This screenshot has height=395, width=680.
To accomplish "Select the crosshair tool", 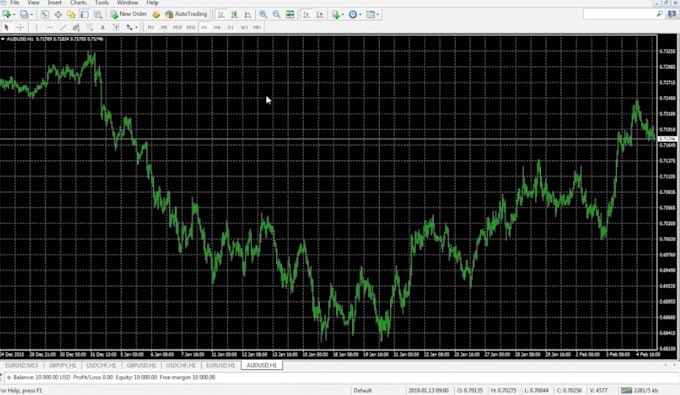I will click(20, 27).
